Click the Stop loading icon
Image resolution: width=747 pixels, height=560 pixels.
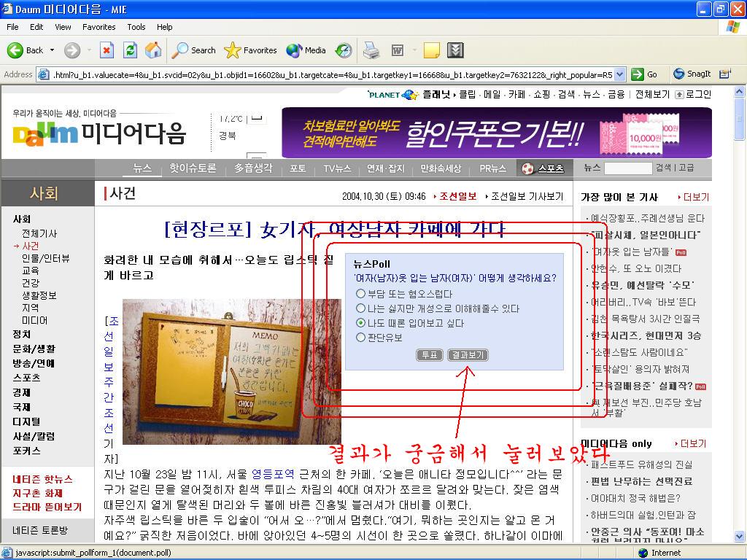pos(107,50)
